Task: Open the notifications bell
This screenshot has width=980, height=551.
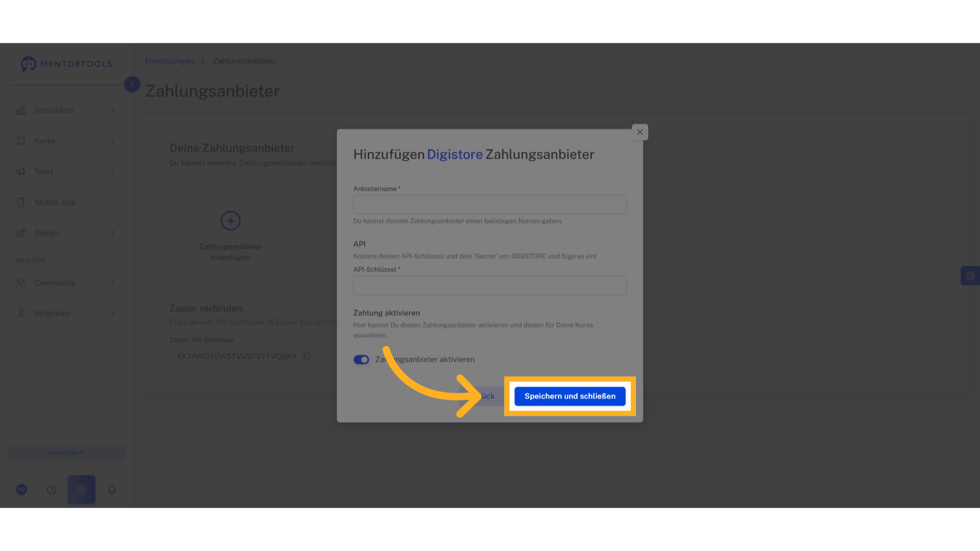Action: pyautogui.click(x=112, y=490)
